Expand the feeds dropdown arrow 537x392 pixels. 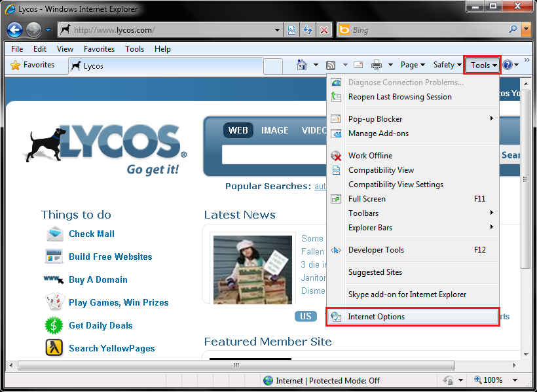[345, 65]
